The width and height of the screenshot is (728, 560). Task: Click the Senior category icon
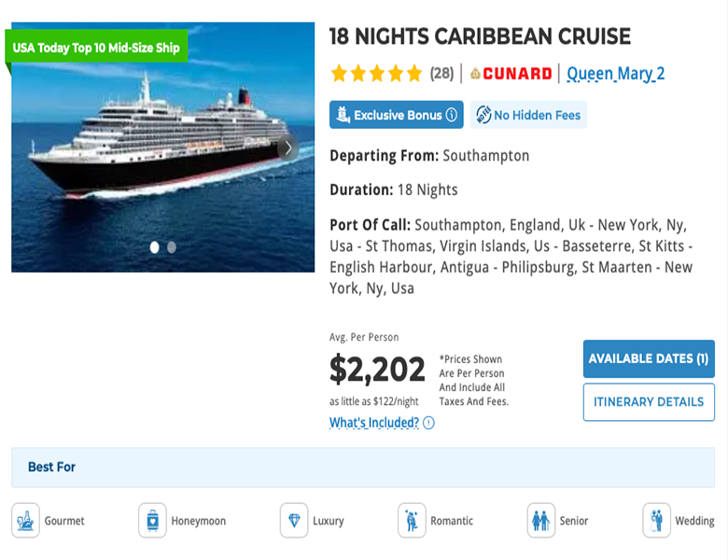click(x=541, y=520)
